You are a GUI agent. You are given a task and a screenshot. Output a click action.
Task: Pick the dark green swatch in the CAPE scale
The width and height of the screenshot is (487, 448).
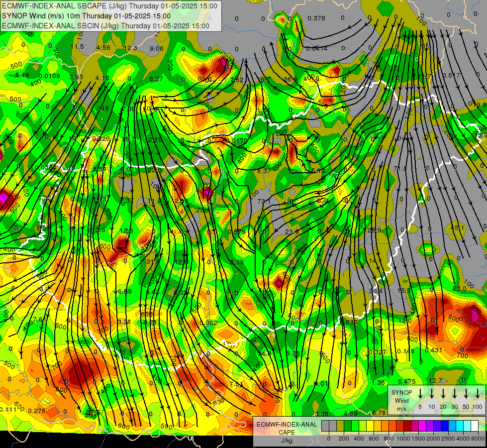click(348, 426)
